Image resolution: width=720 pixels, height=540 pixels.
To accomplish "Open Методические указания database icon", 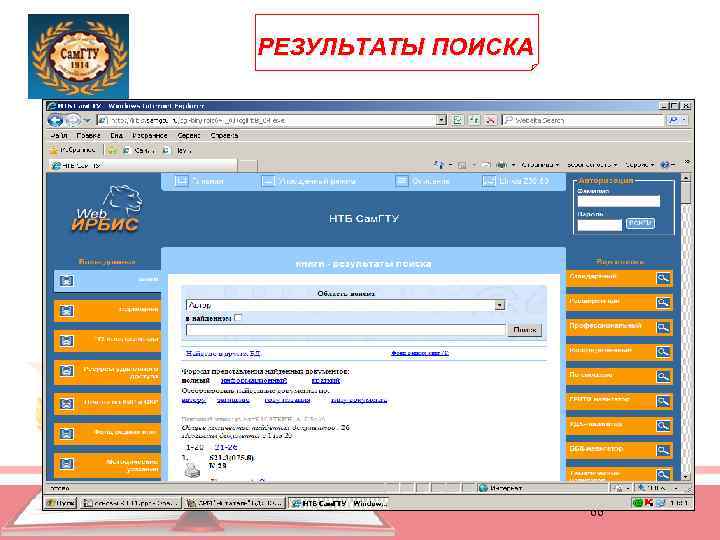I will point(67,464).
